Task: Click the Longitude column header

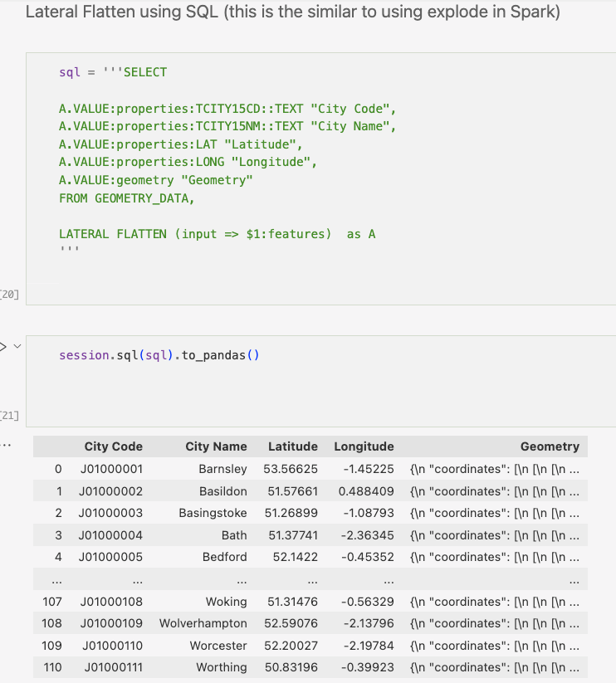Action: coord(364,446)
